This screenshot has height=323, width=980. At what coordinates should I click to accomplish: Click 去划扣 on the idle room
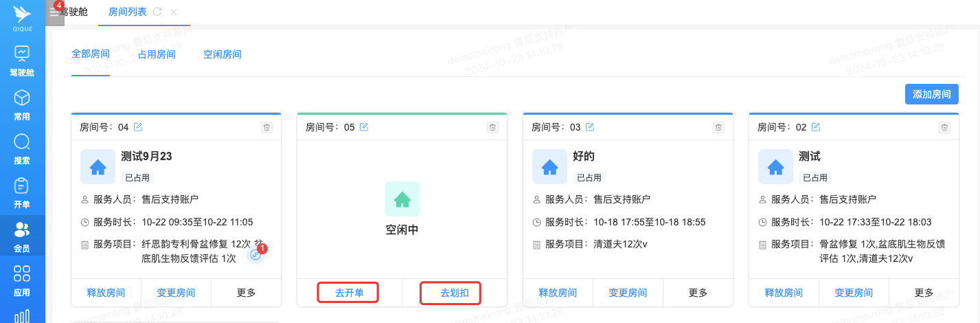point(450,293)
